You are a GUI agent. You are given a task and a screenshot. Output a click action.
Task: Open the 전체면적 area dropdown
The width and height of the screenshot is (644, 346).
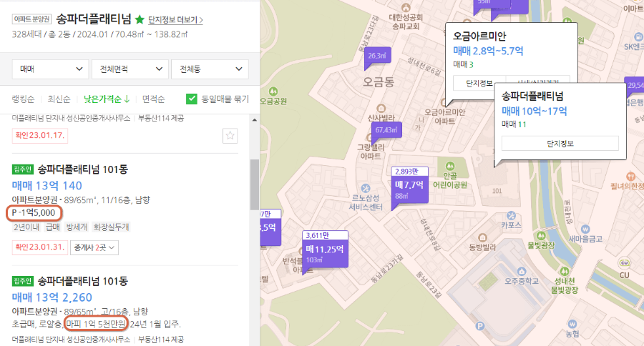(x=130, y=69)
